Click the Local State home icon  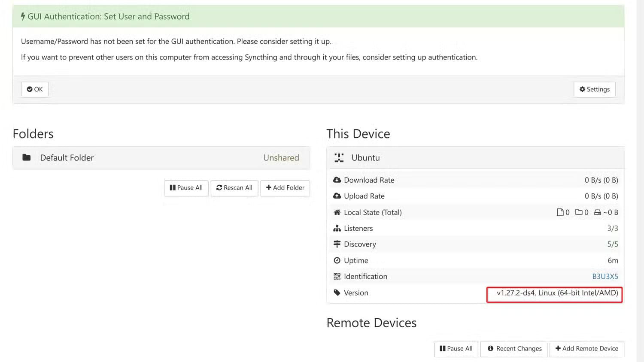337,212
